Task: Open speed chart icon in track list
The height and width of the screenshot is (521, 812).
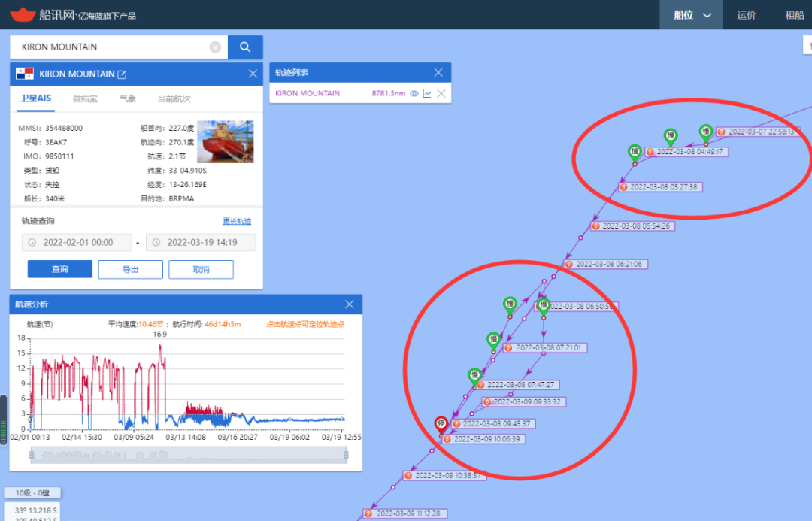Action: pyautogui.click(x=427, y=94)
